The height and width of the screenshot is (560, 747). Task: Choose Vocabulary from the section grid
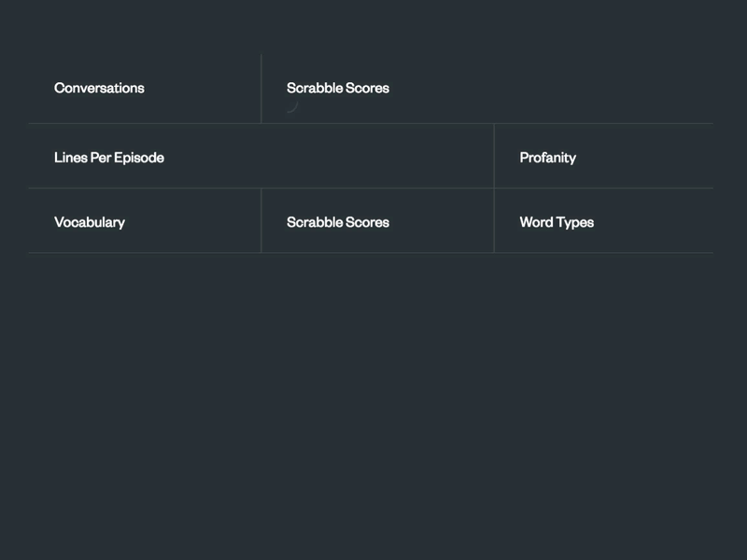coord(90,221)
